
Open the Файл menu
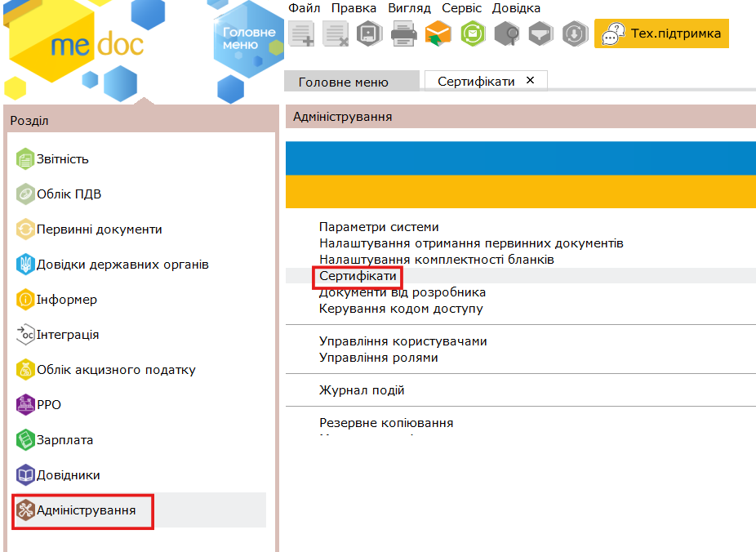305,8
